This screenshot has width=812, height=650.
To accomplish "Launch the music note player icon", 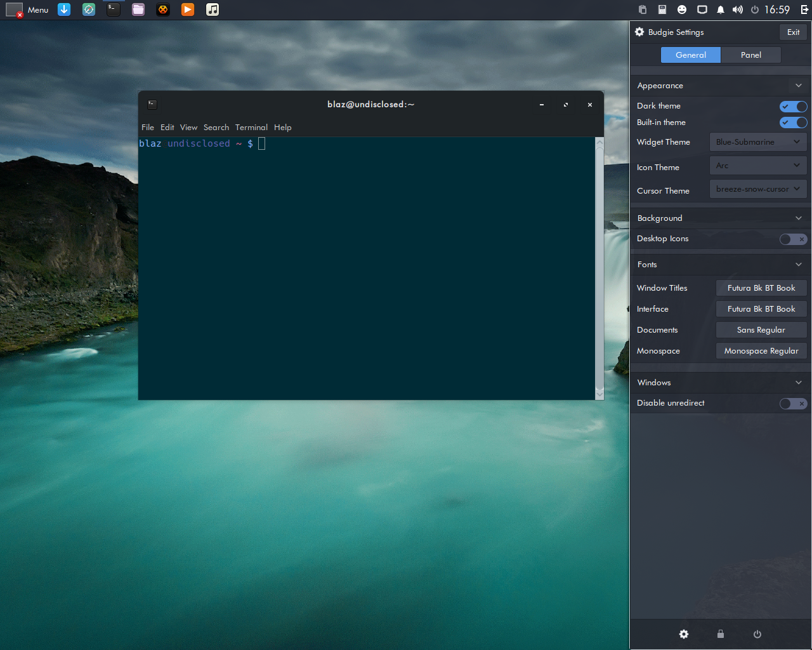I will point(213,10).
